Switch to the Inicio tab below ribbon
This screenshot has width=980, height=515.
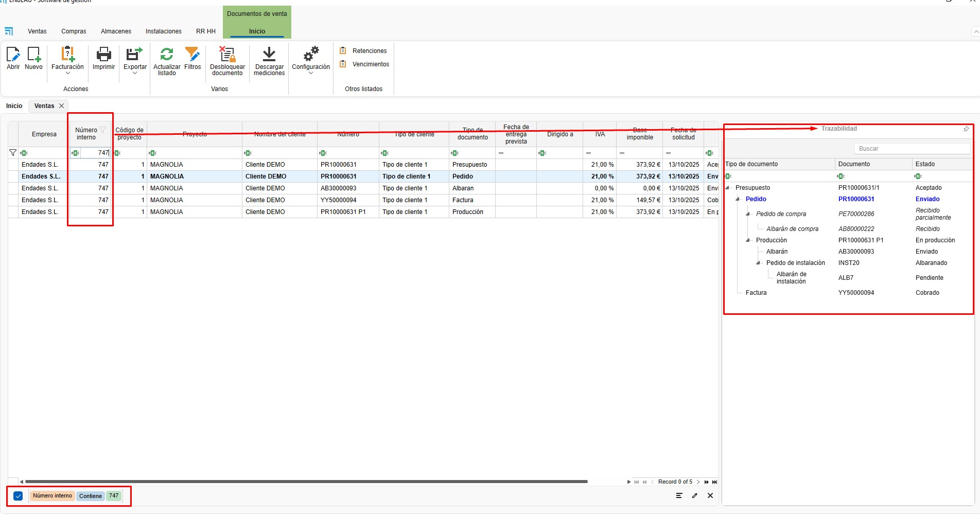click(14, 106)
